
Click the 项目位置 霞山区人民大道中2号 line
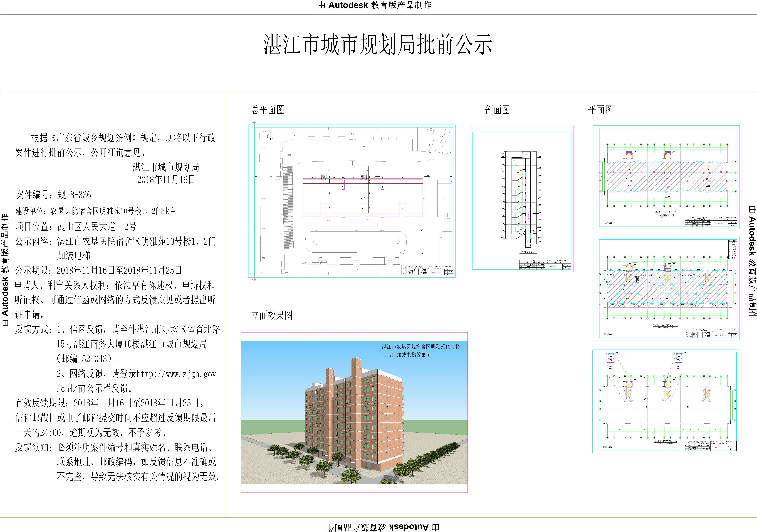[76, 226]
